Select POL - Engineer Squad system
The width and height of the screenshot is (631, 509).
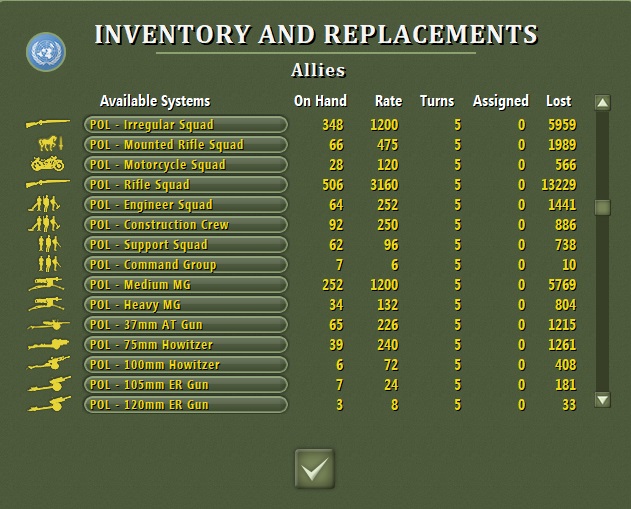click(186, 204)
